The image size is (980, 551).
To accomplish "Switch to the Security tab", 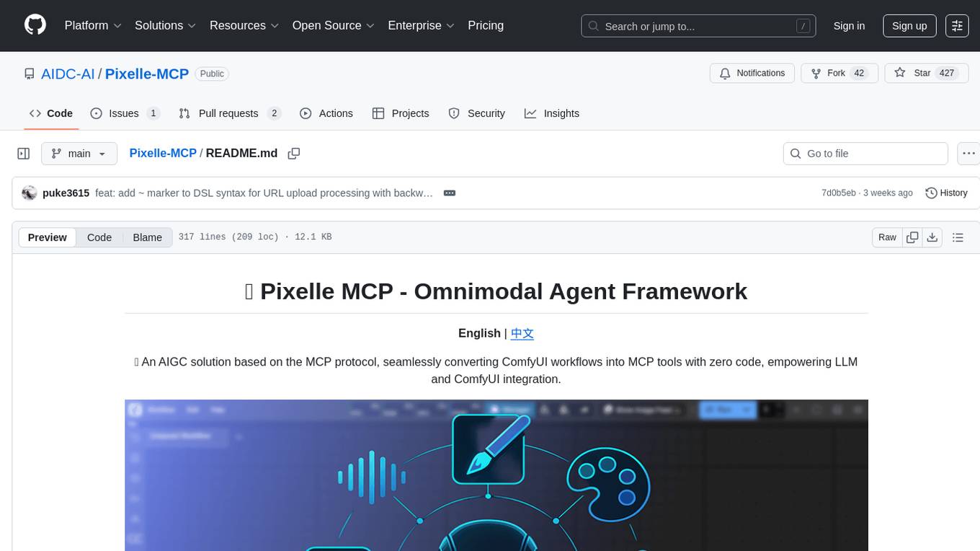I will tap(477, 113).
